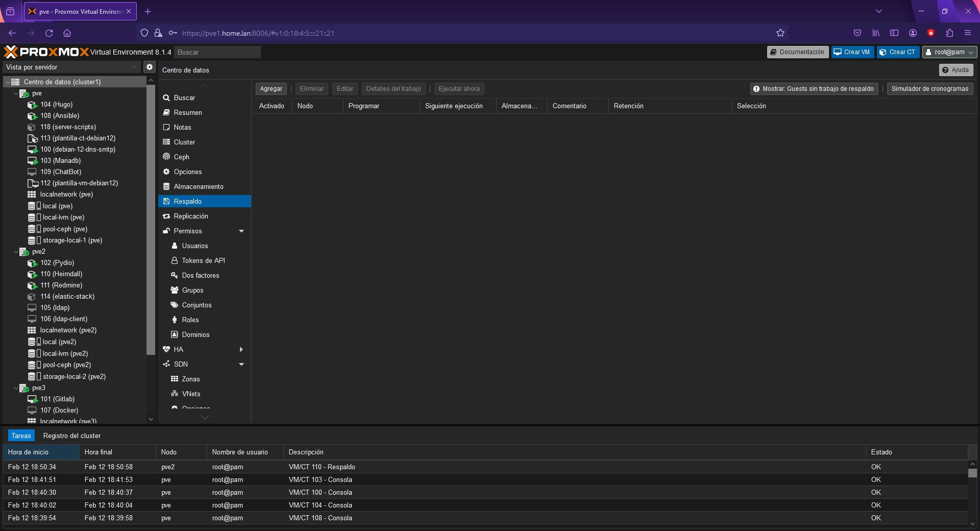This screenshot has height=531, width=980.
Task: Collapse the SDN submenu arrow
Action: (241, 365)
